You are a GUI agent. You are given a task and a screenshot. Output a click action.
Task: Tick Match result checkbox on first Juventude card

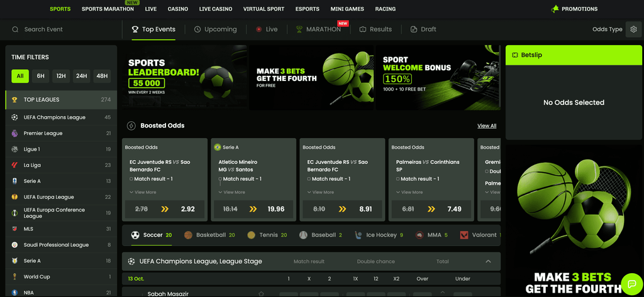(x=131, y=179)
